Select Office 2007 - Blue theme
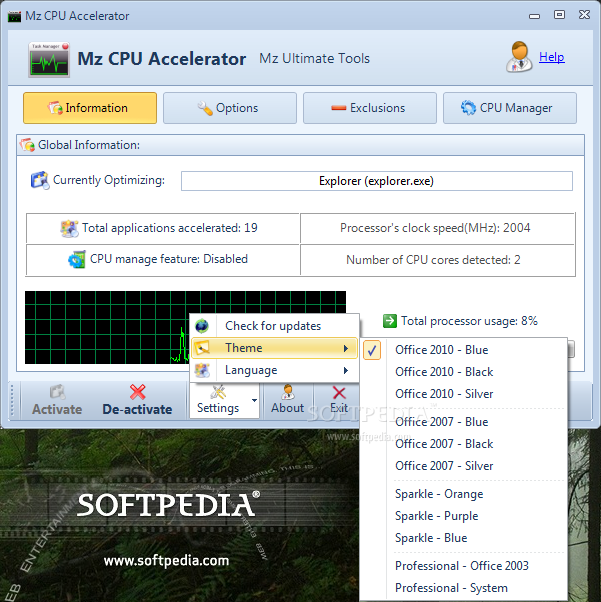Viewport: 601px width, 602px height. [x=464, y=422]
